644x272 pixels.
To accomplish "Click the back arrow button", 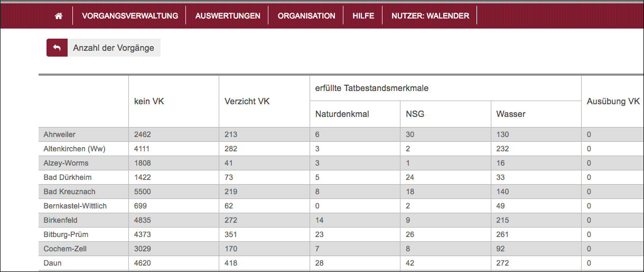I will click(x=57, y=48).
